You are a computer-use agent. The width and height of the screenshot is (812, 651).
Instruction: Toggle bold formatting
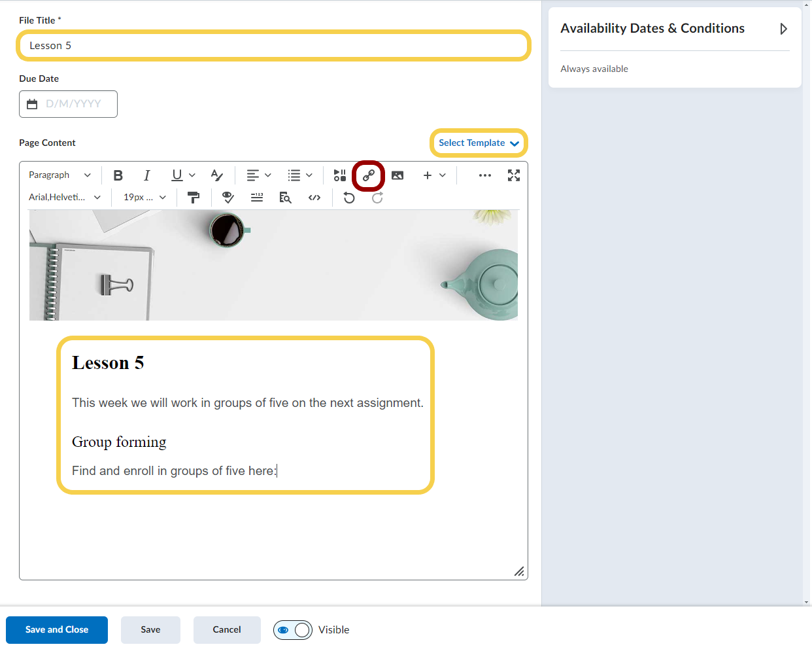click(118, 175)
